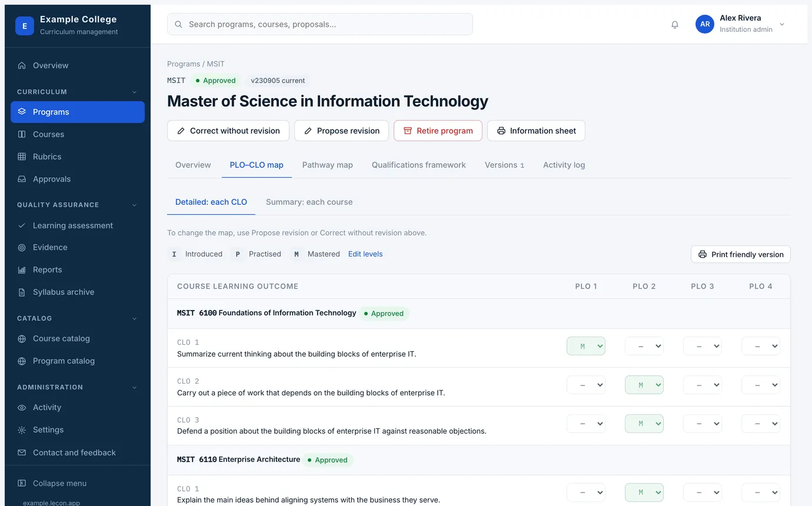Click the Reports bar chart icon
The height and width of the screenshot is (506, 812).
click(22, 270)
